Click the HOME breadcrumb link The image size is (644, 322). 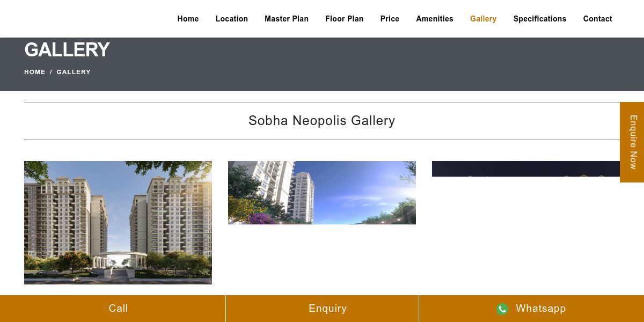click(35, 72)
